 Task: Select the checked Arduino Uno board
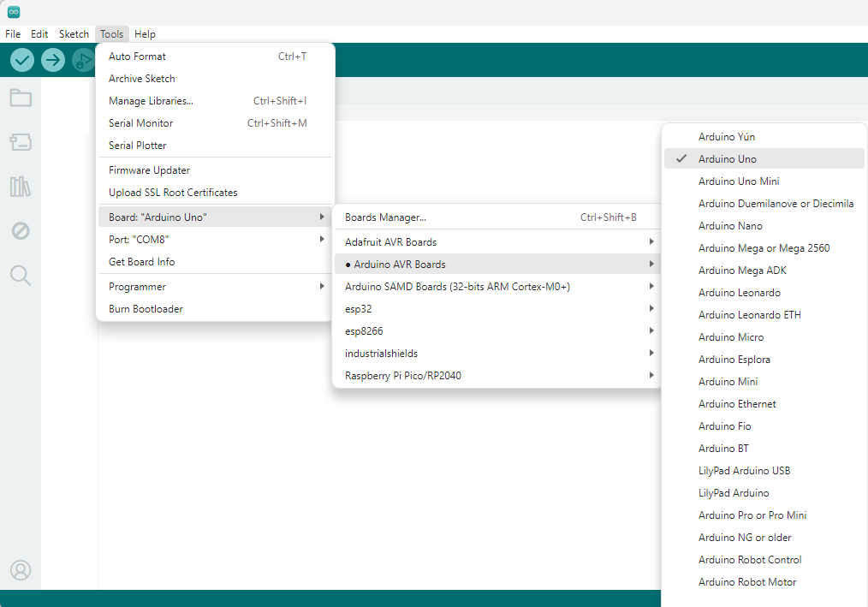764,159
